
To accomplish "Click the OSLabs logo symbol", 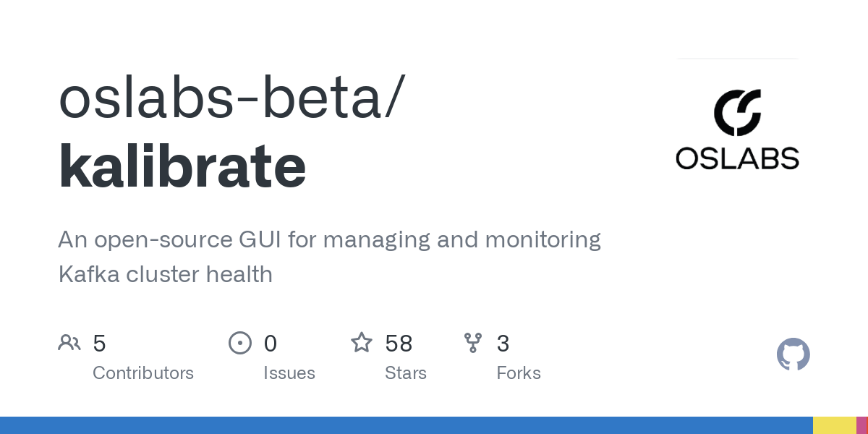I will coord(737,113).
